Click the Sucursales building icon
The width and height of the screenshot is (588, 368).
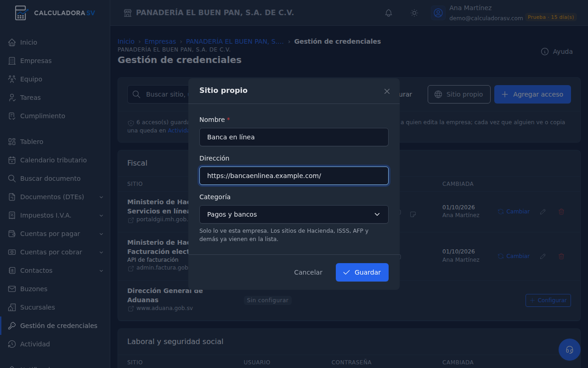pos(12,307)
